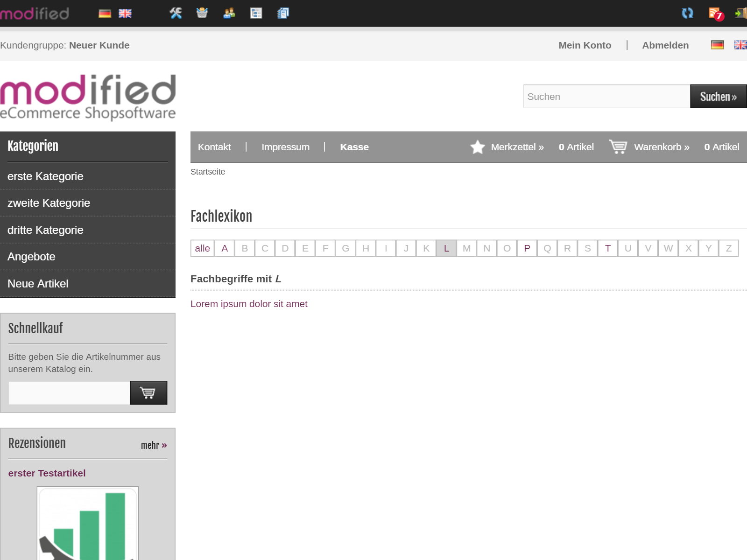The image size is (747, 560).
Task: Open 'Lorem ipsum dolor sit amet' link
Action: 249,304
